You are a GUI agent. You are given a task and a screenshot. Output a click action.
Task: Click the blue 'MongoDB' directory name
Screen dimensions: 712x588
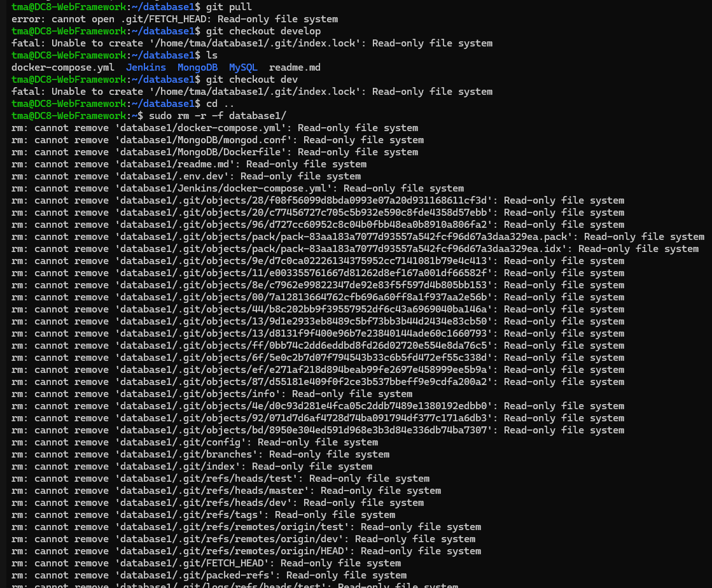click(x=197, y=67)
